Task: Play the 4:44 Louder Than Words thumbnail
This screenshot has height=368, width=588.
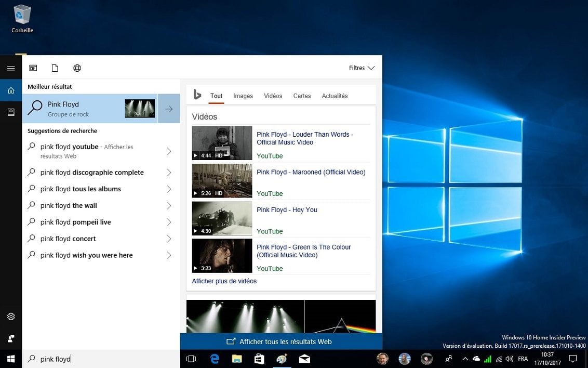Action: 222,143
